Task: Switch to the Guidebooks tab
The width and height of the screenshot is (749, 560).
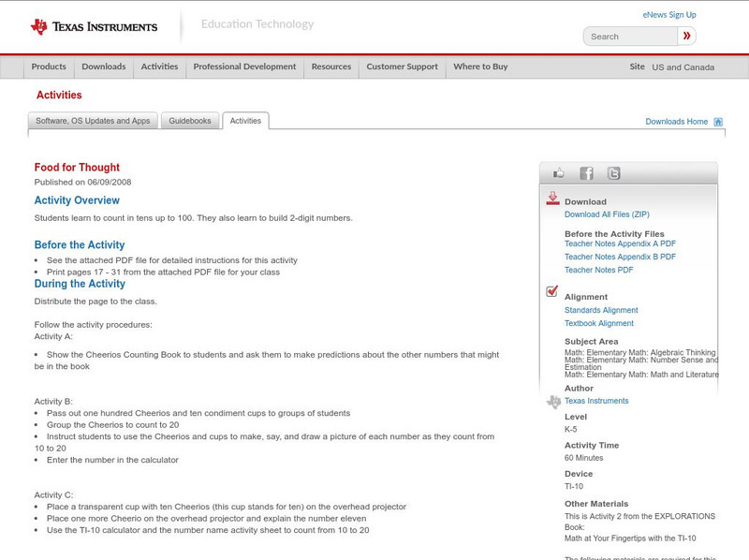Action: click(190, 121)
